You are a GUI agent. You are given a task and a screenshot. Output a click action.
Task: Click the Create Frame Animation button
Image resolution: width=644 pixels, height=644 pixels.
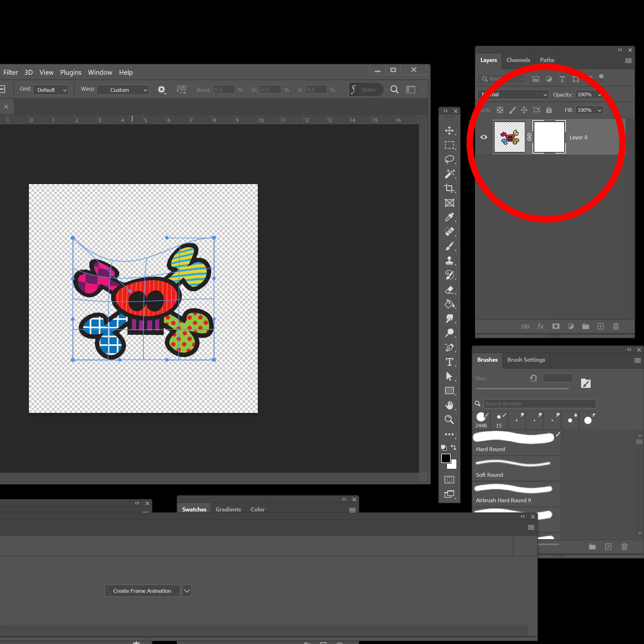[142, 591]
